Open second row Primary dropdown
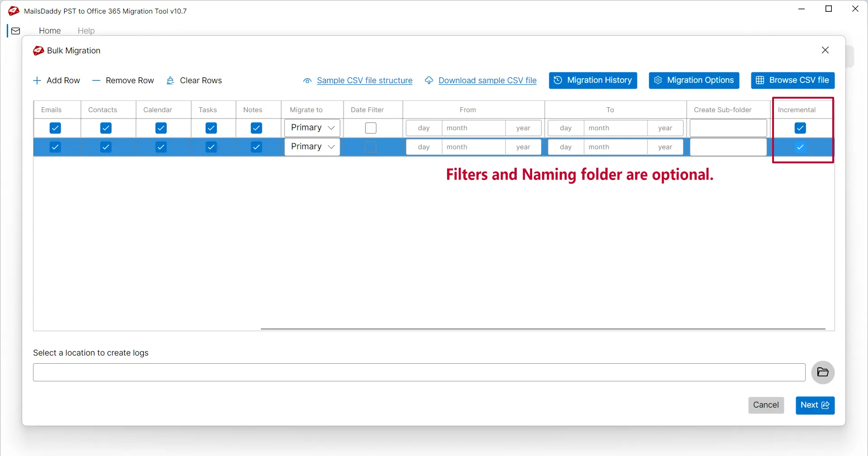868x456 pixels. 312,147
